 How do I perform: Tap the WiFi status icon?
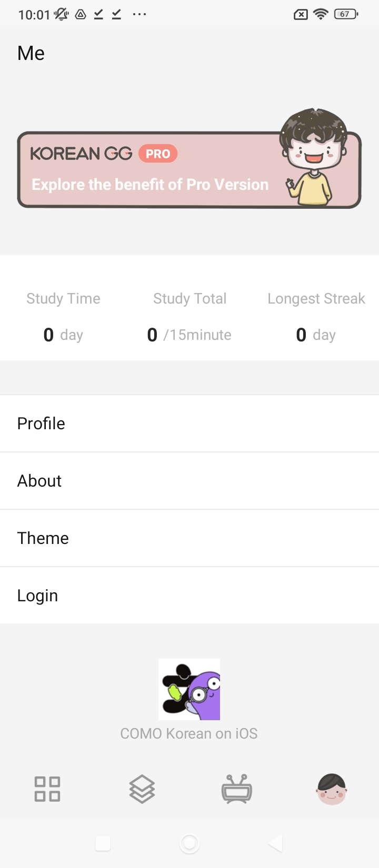[321, 14]
